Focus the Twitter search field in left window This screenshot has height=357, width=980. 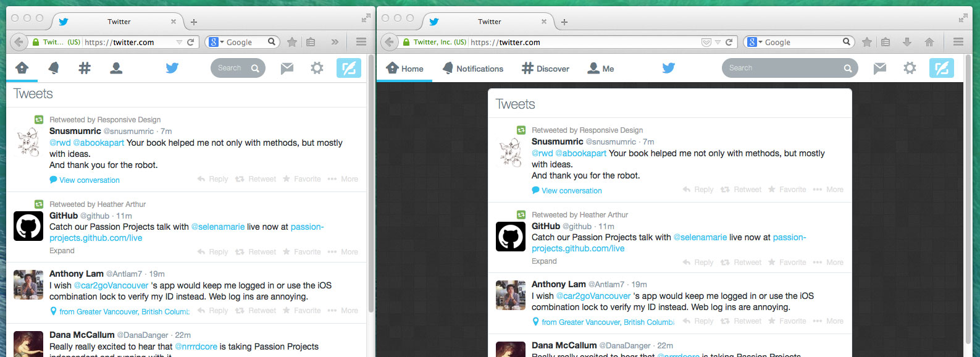[x=238, y=68]
